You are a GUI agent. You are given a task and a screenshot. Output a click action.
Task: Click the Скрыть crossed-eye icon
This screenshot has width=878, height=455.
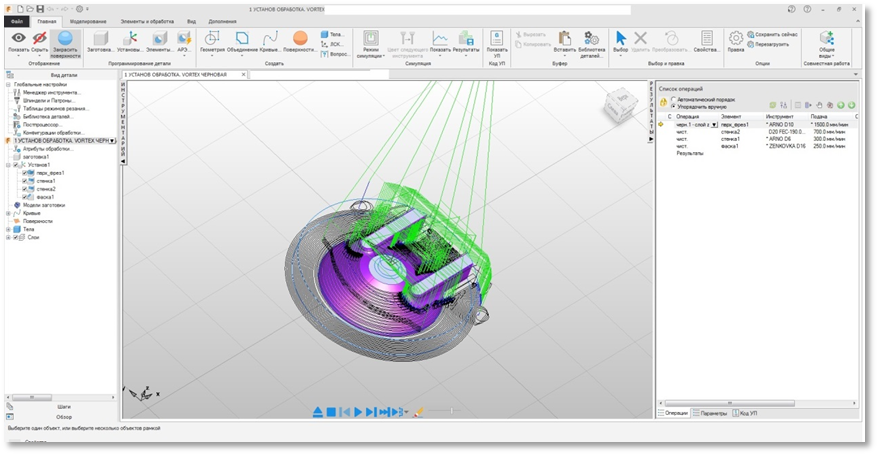coord(40,38)
